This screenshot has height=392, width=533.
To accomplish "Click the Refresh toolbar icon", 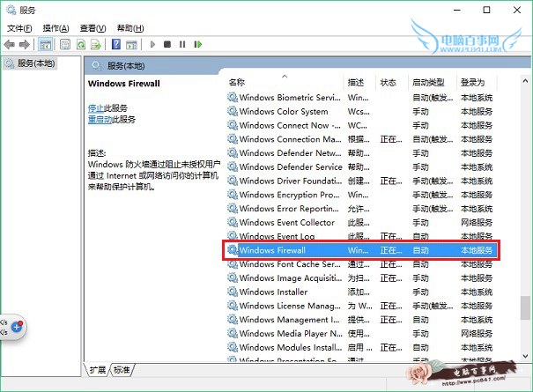I will coord(81,45).
